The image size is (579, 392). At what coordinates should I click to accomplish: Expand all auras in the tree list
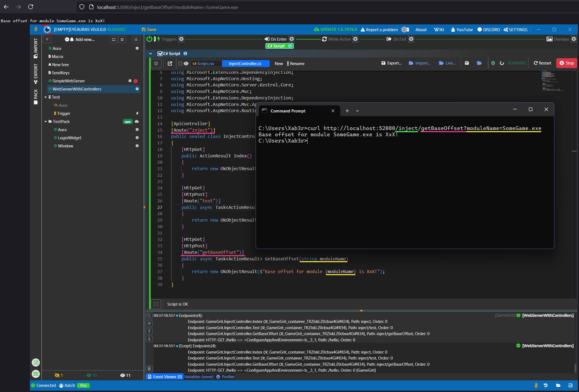pos(114,40)
